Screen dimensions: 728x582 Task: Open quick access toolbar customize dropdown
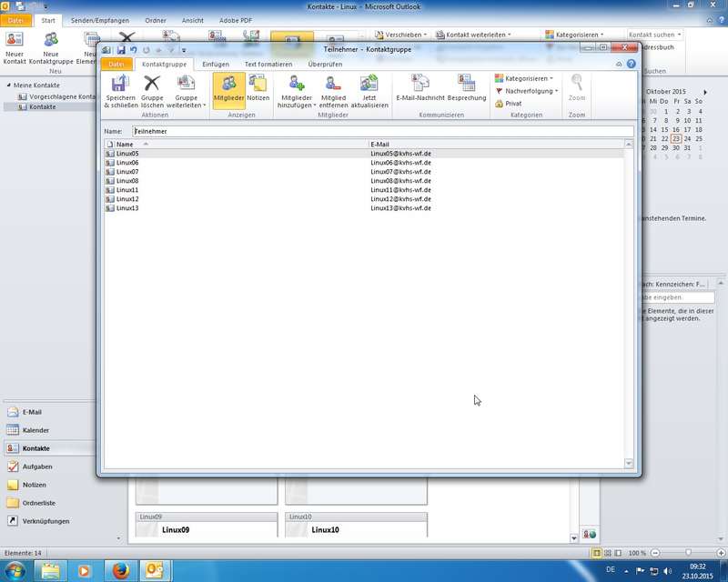(x=184, y=50)
